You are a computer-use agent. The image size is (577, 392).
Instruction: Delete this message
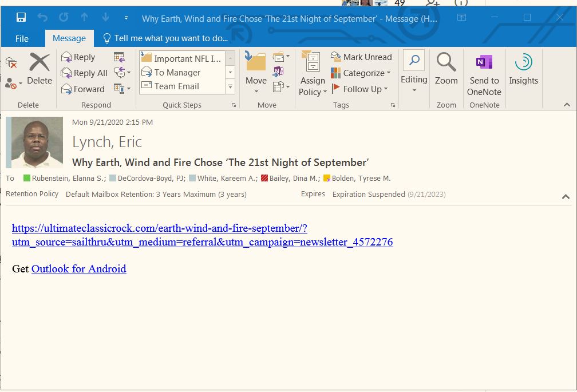[x=39, y=69]
